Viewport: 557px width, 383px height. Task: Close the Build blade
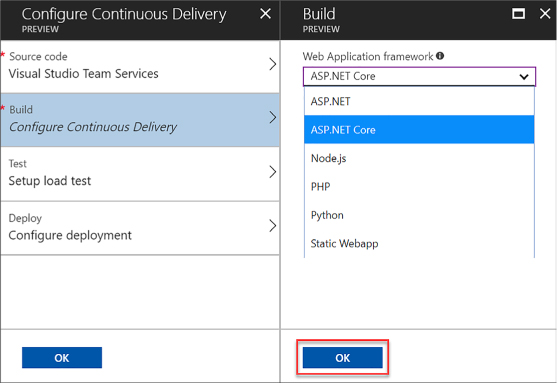545,14
